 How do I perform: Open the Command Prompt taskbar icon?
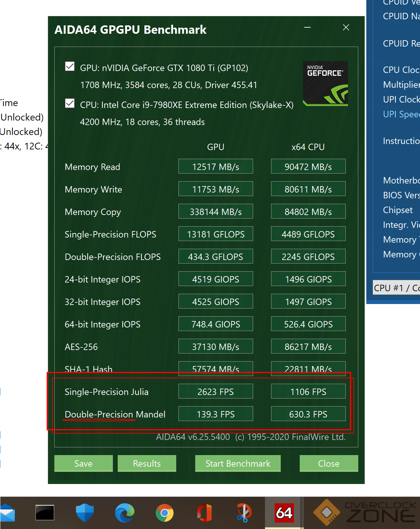click(45, 513)
